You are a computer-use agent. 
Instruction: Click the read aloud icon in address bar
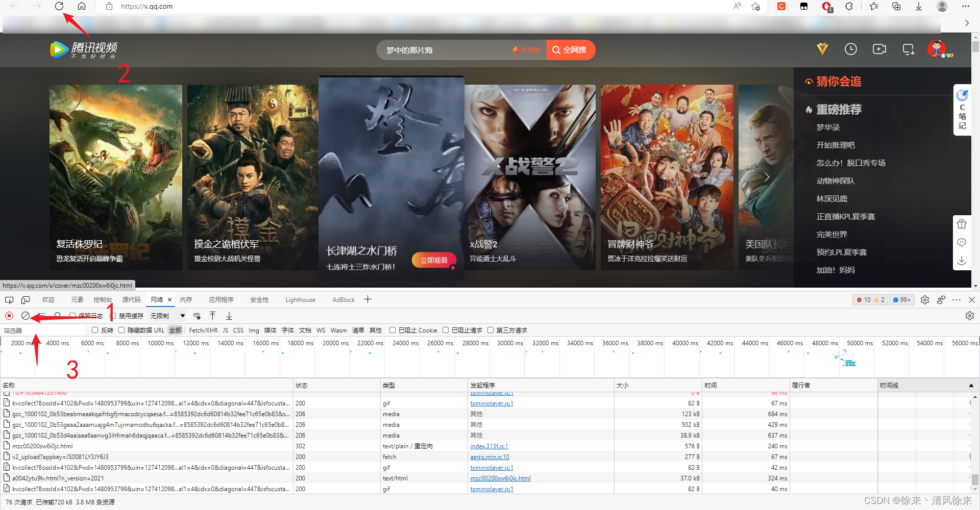click(737, 6)
